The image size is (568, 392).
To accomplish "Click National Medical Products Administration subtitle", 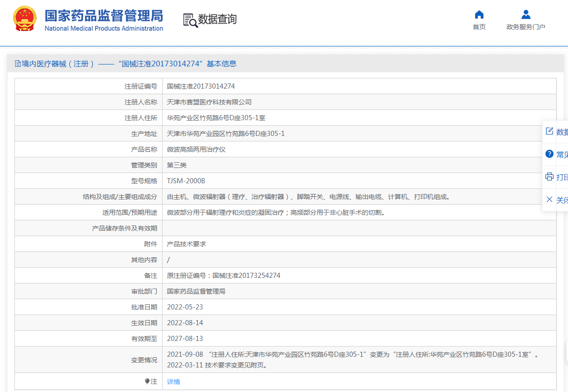I will coord(104,28).
